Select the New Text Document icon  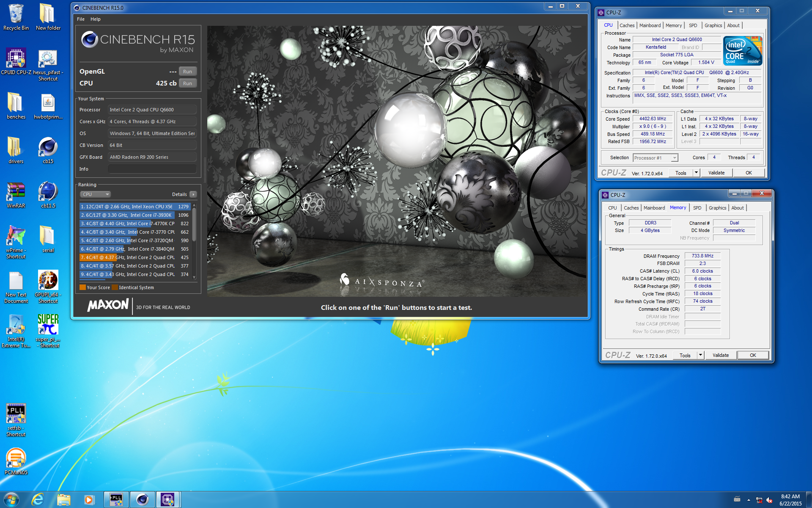point(16,287)
